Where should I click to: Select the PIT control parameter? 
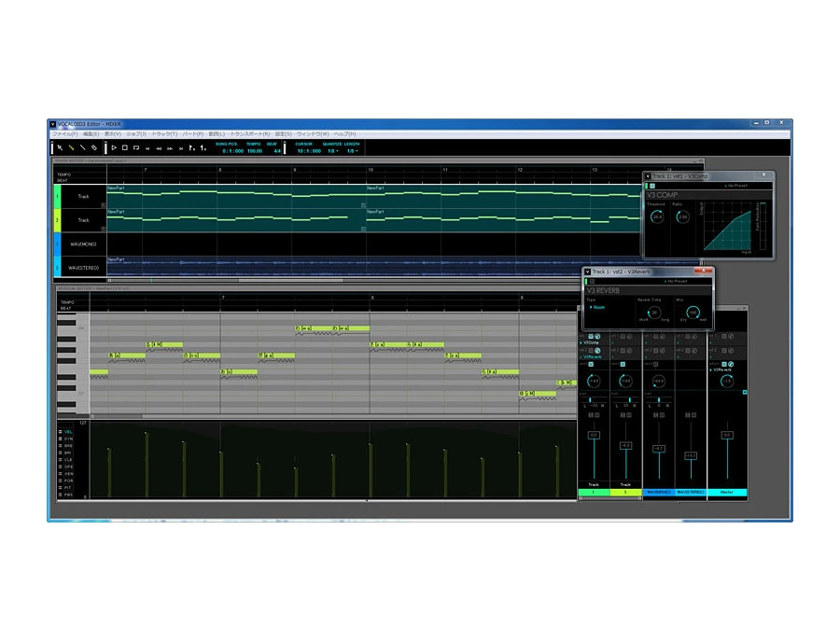click(68, 487)
